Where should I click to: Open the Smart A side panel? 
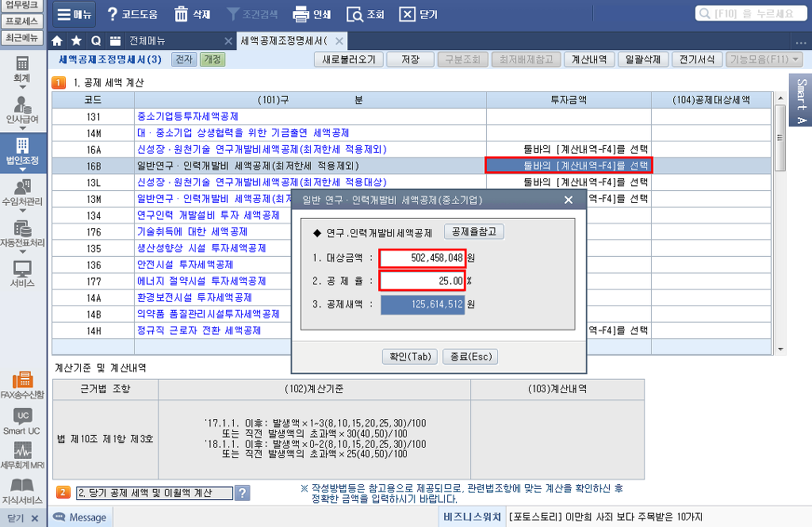coord(801,101)
